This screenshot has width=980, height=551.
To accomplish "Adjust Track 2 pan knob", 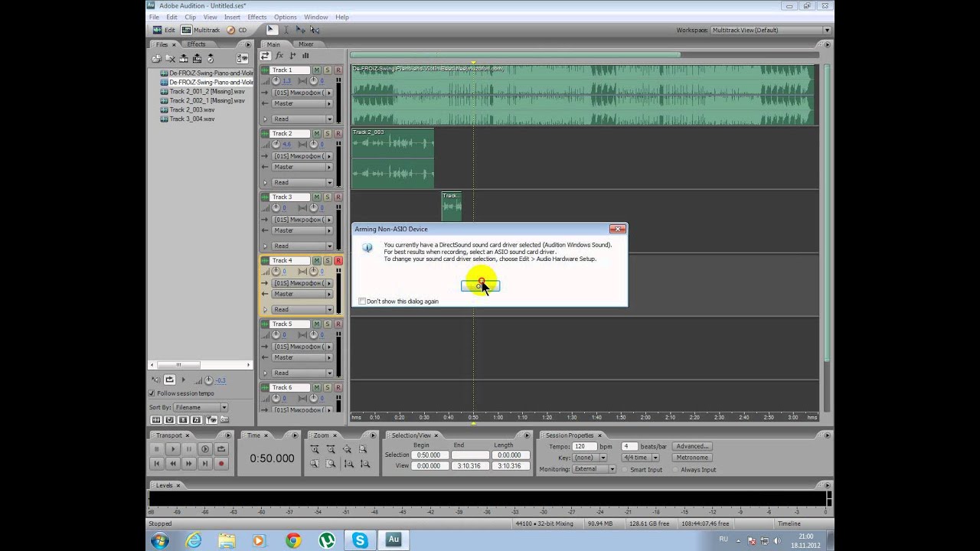I will pos(313,144).
